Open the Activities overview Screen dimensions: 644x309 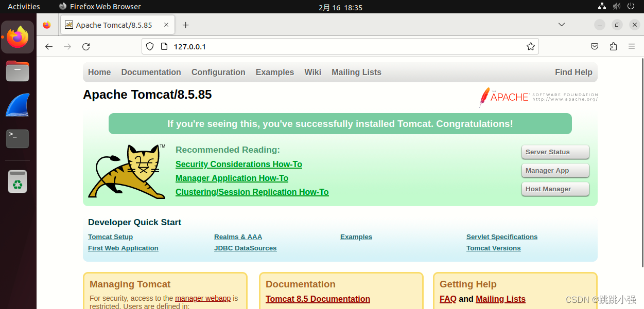(24, 7)
